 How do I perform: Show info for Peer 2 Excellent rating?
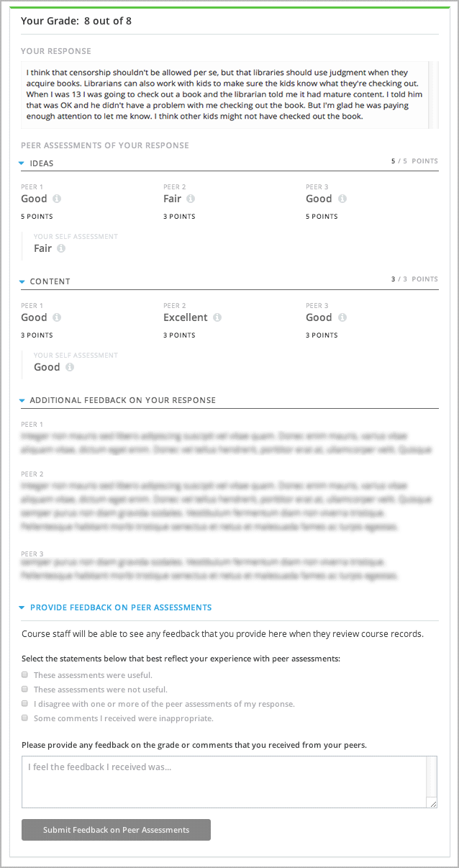click(x=217, y=318)
